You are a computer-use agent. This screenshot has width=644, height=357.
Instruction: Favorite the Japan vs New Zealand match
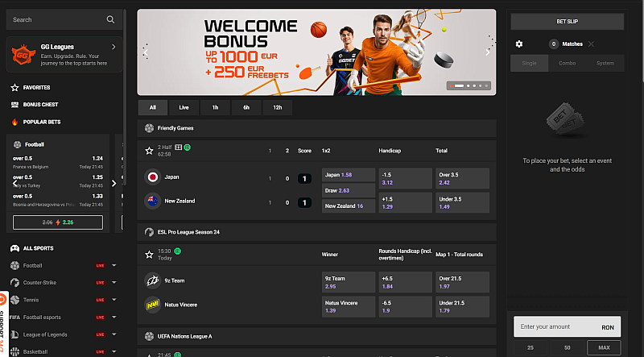pos(149,151)
